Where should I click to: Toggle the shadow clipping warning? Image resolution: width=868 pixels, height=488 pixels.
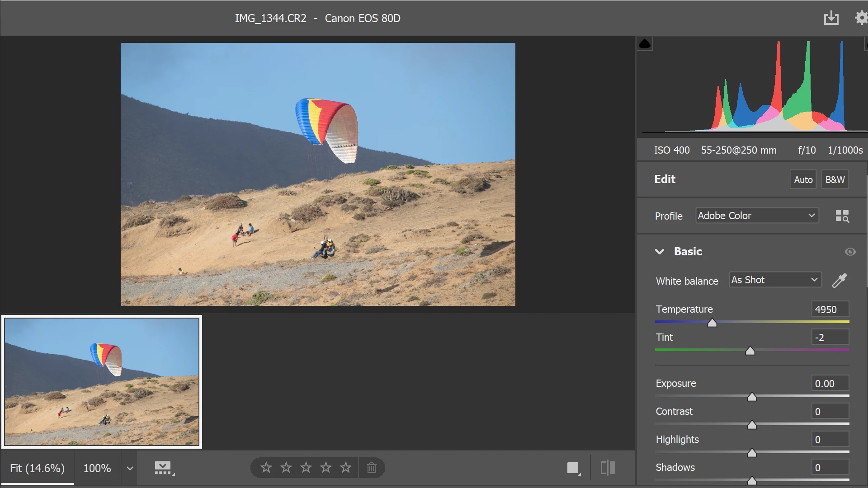645,44
